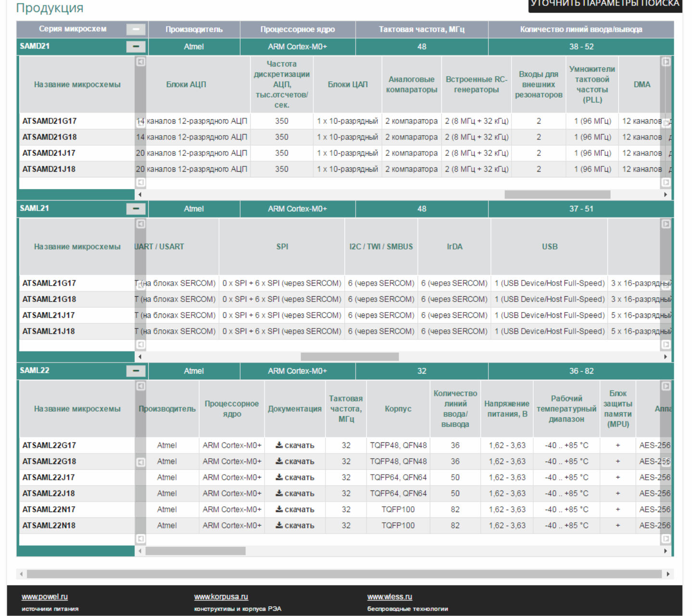Viewport: 692px width, 616px height.
Task: Click the SAML22 table horizontal scrollbar thumb
Action: (196, 551)
